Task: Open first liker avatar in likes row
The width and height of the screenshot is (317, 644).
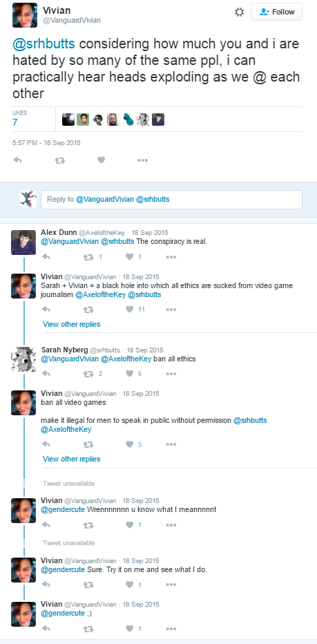Action: click(68, 120)
